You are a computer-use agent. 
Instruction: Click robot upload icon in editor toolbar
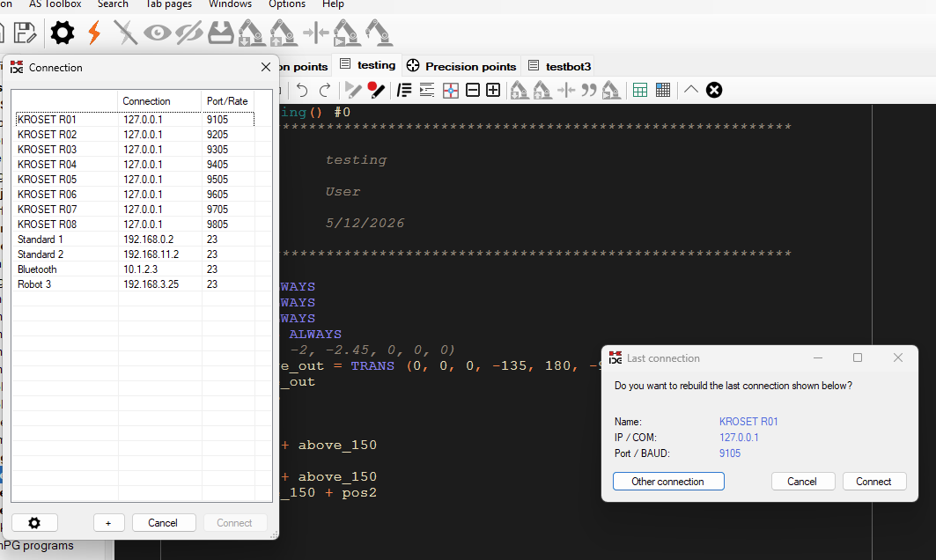pos(542,90)
